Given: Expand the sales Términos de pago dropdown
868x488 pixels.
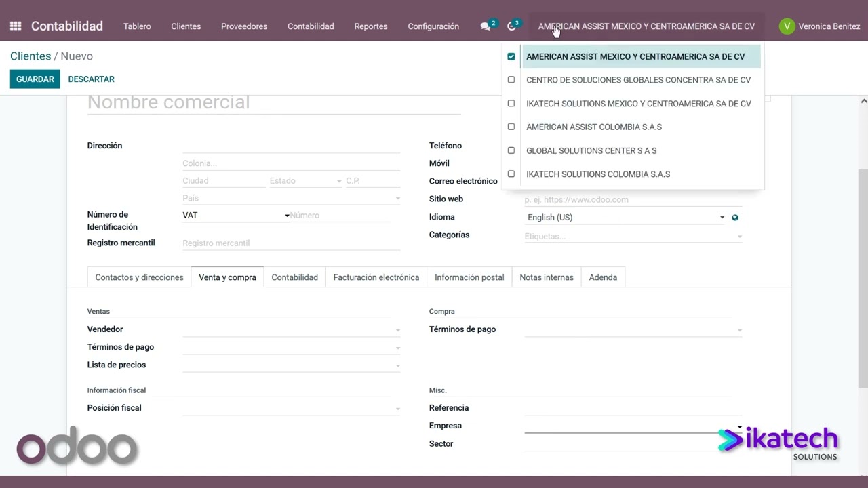Looking at the screenshot, I should 398,348.
